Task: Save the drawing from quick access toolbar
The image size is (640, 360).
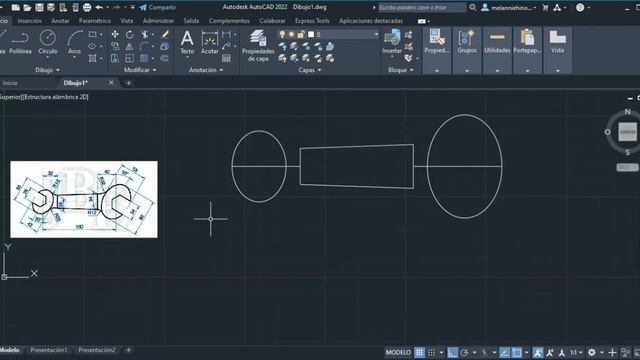Action: [x=39, y=7]
